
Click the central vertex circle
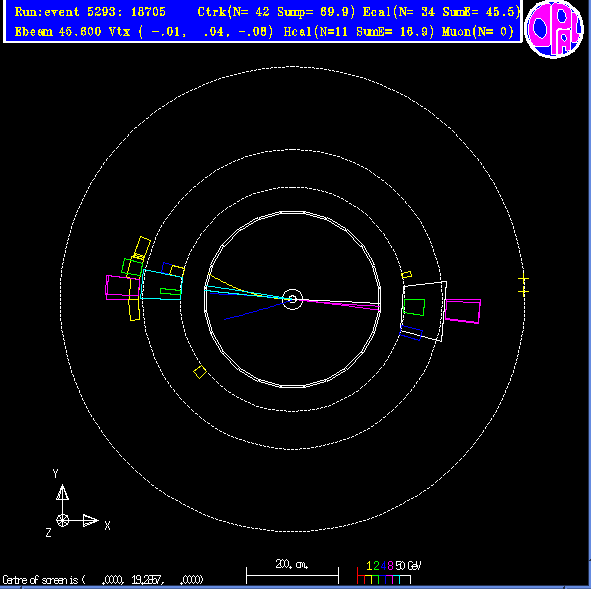[x=292, y=300]
